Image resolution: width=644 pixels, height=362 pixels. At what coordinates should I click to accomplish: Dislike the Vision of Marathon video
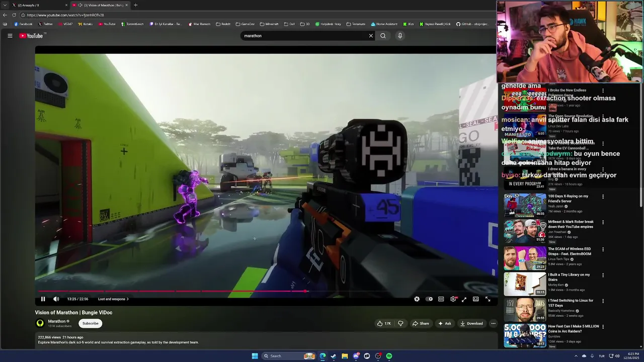(400, 323)
